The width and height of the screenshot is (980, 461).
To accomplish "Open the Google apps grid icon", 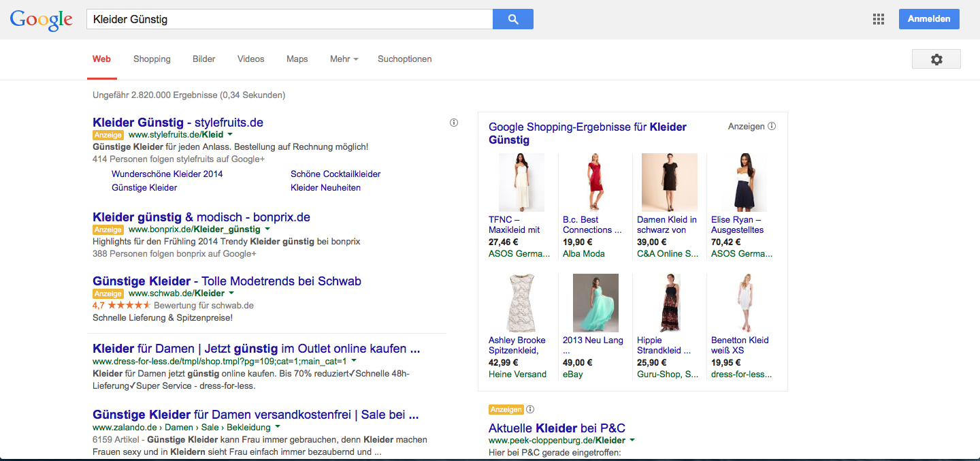I will click(x=879, y=19).
